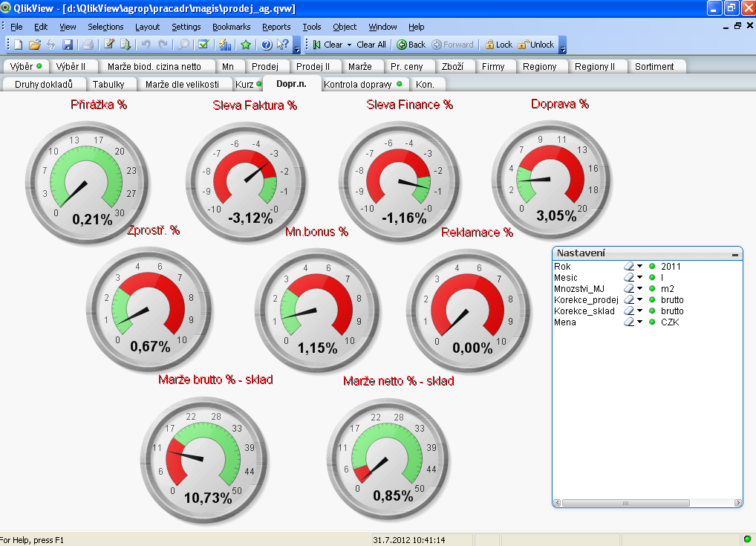Clear the Mnozstvi_MJ selection eraser icon
The width and height of the screenshot is (756, 546).
pos(628,288)
